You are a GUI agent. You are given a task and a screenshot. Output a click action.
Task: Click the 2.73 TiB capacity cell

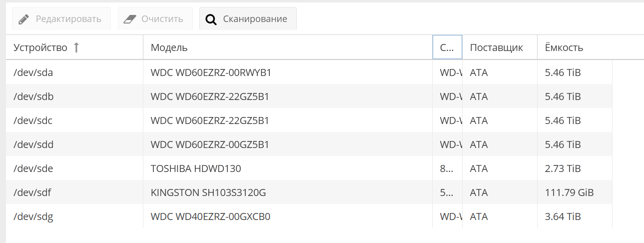pos(563,168)
